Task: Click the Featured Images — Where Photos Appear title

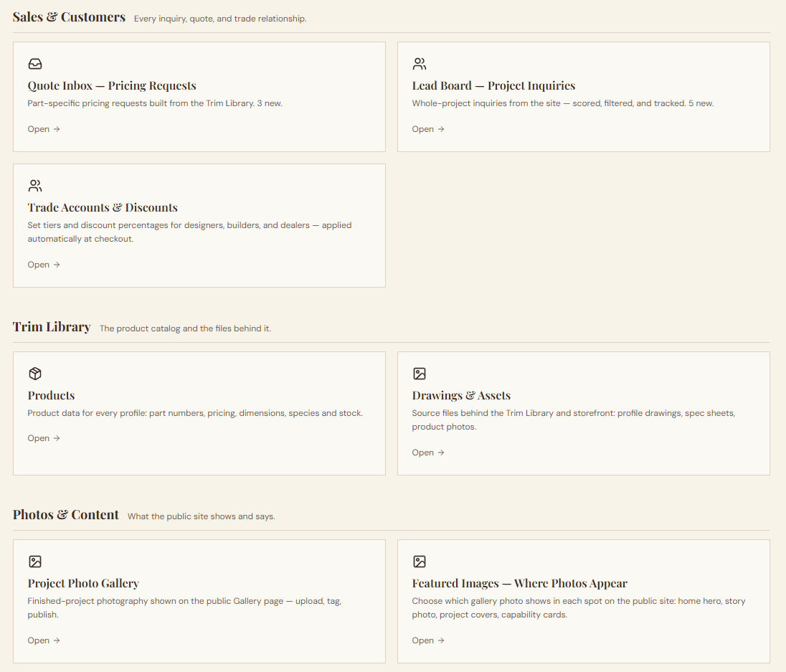Action: pos(520,583)
